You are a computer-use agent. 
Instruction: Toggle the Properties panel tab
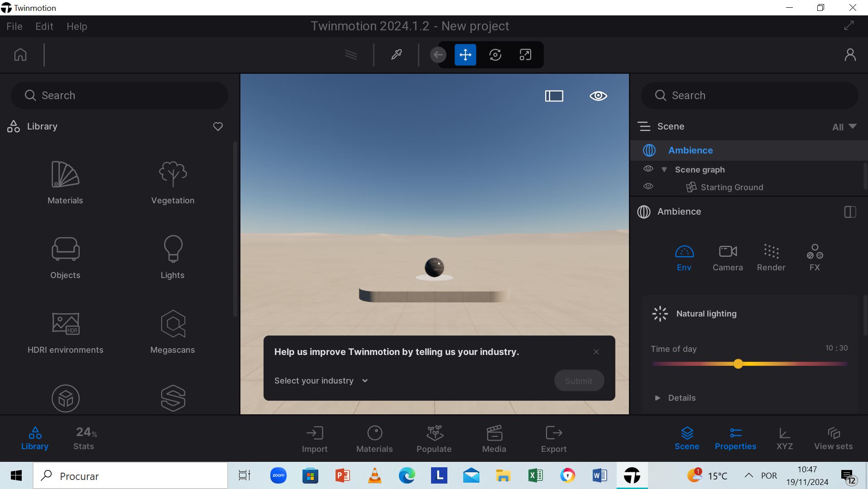735,438
